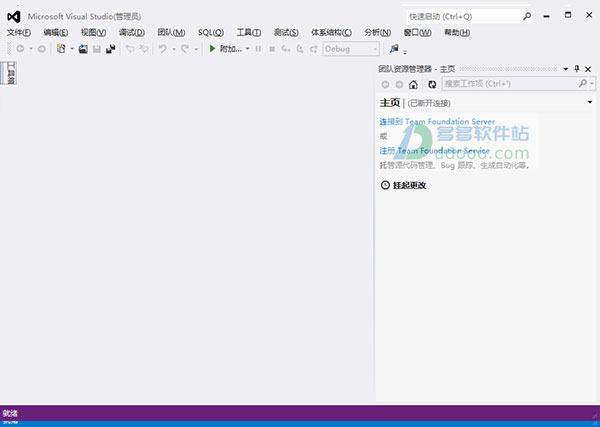Click the Save All toolbar icon

click(111, 49)
